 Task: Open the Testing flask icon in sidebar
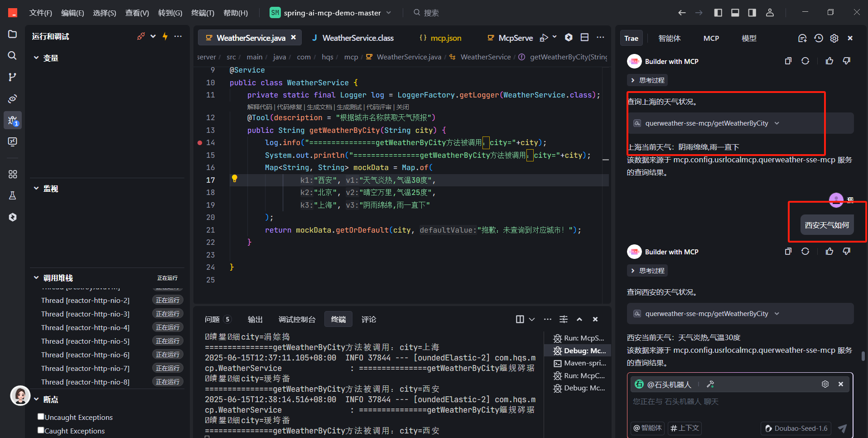[12, 195]
